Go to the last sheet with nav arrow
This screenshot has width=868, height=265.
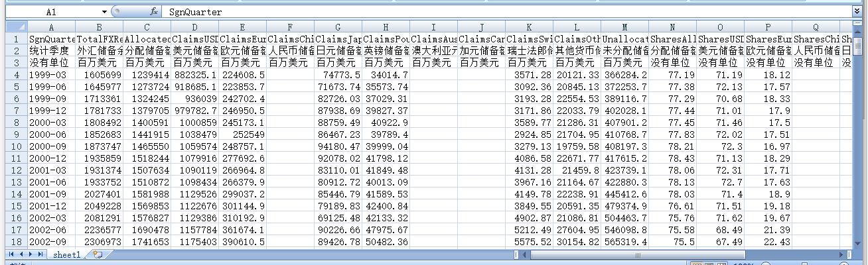(x=40, y=254)
